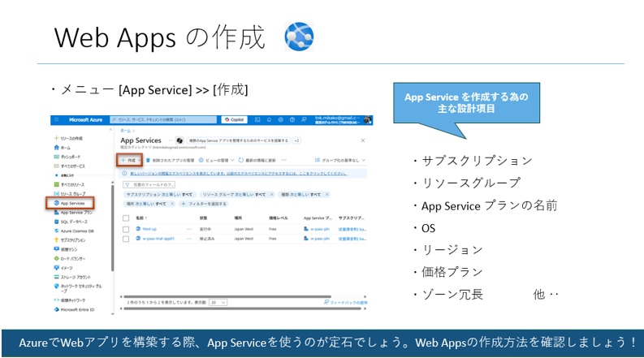Open the feedback icon in Azure header
644x358 pixels.
pos(304,120)
